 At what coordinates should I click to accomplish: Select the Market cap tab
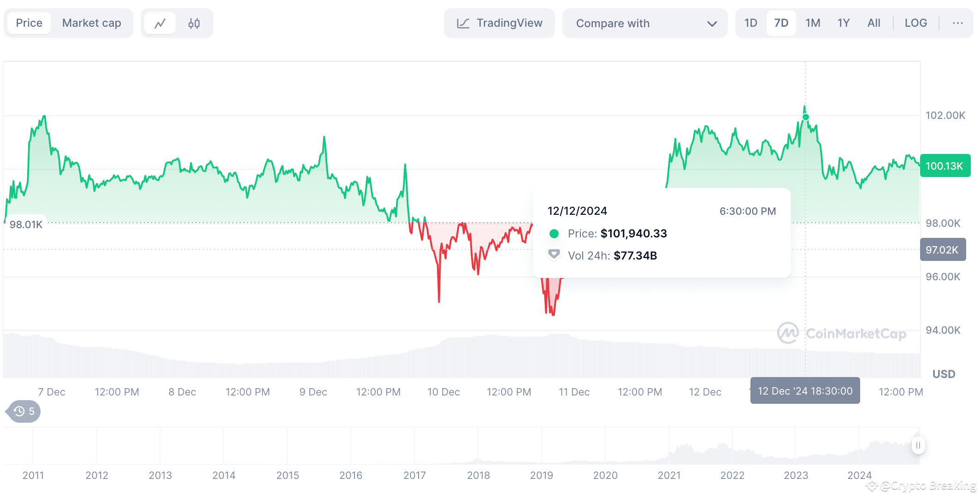click(91, 24)
